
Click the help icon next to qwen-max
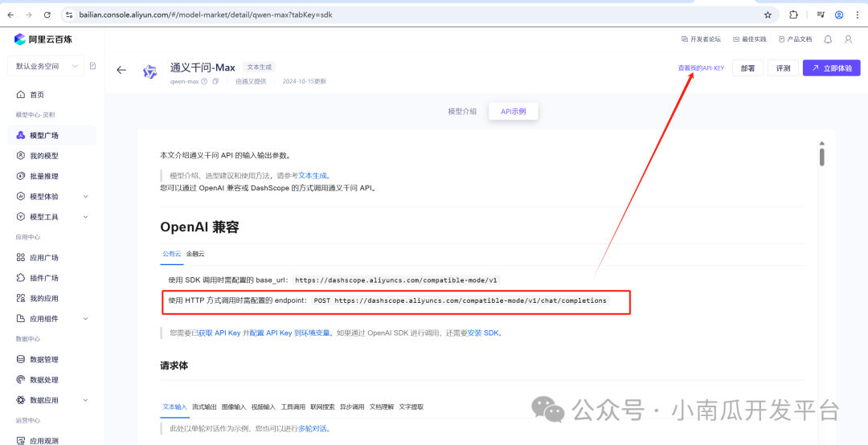204,81
